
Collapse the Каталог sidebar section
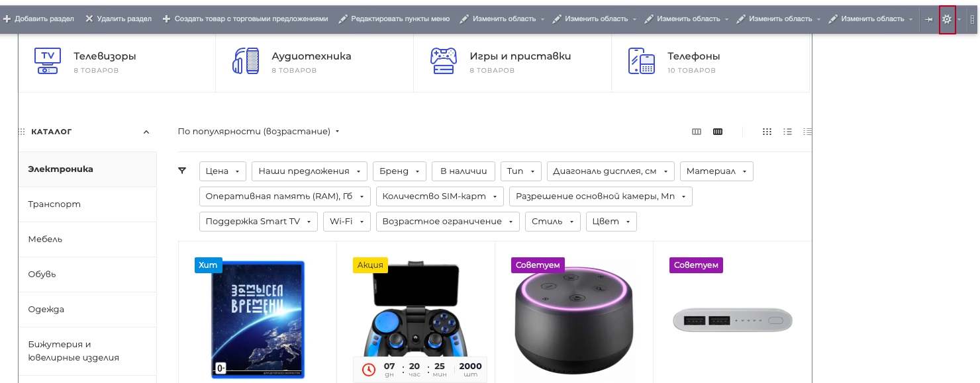(146, 132)
